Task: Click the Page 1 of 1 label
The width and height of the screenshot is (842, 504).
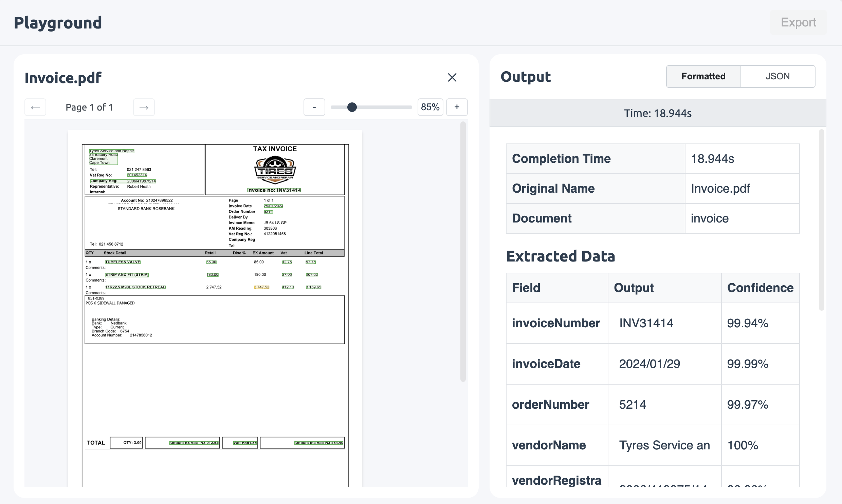Action: [x=89, y=107]
